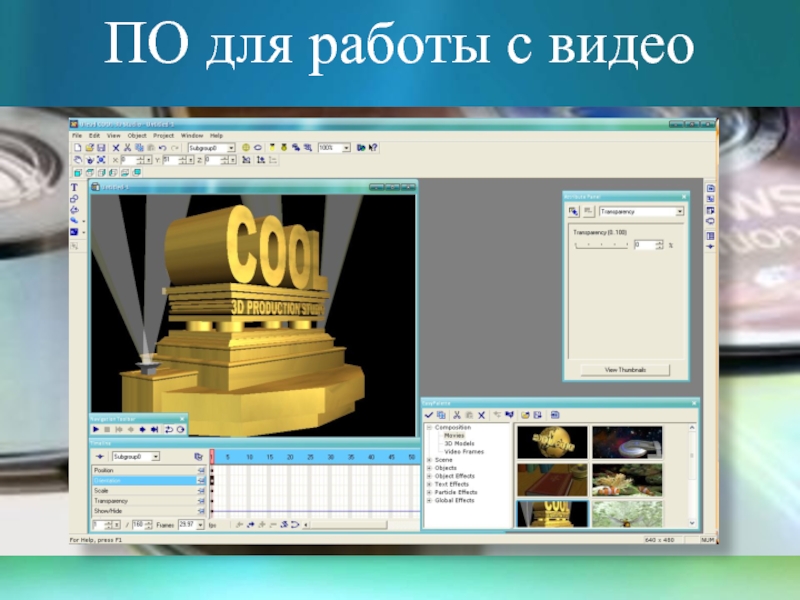Click the New document icon
This screenshot has height=600, width=800.
coord(78,147)
